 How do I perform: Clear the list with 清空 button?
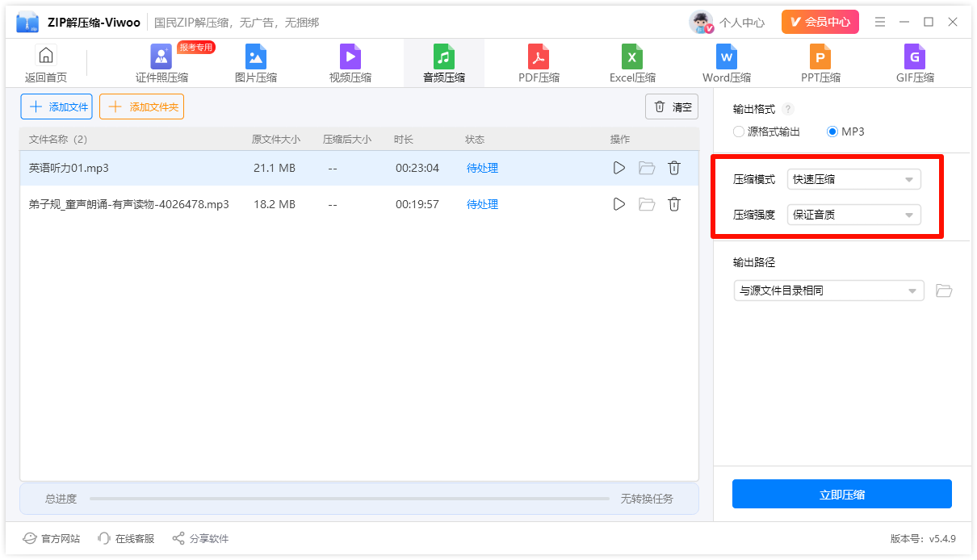pyautogui.click(x=672, y=107)
